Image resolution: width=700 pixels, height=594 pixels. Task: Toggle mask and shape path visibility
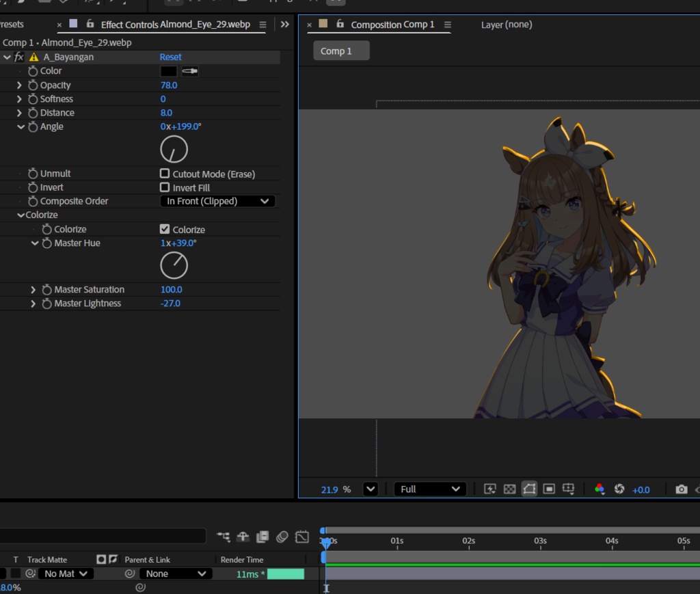point(529,489)
